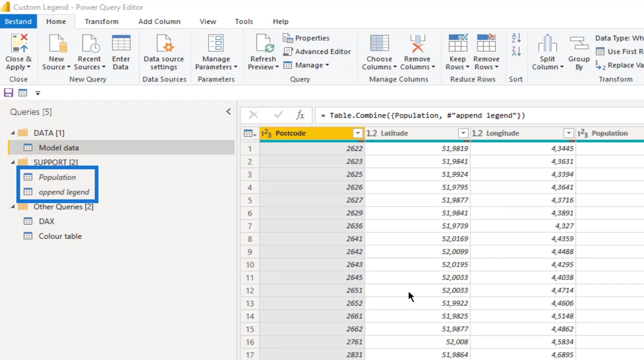Click the quick access table icon
The height and width of the screenshot is (360, 644).
pos(22,93)
